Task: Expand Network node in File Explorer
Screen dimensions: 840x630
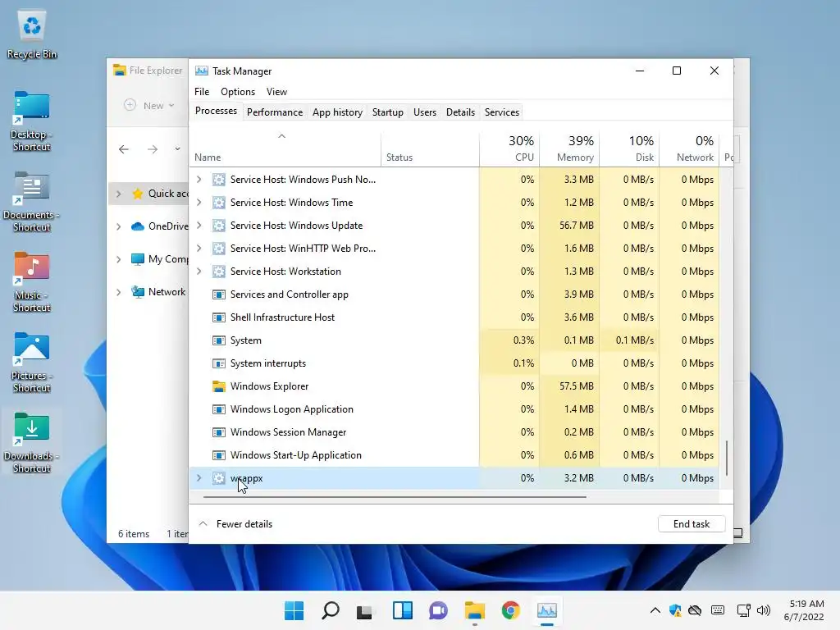Action: point(118,292)
